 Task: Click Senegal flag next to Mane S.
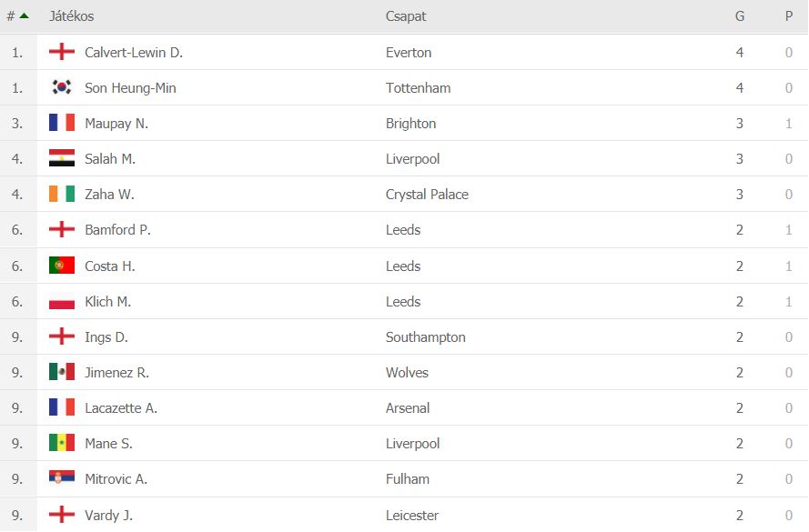(x=62, y=443)
